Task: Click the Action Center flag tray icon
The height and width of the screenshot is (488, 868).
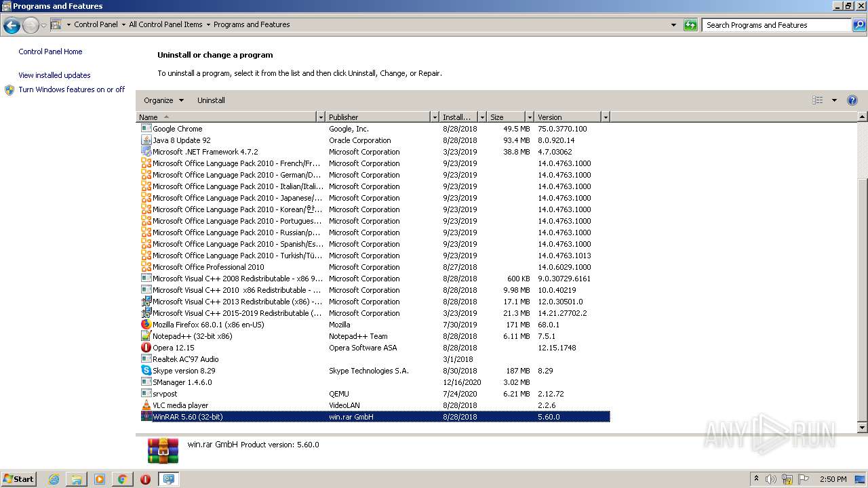Action: (x=804, y=479)
